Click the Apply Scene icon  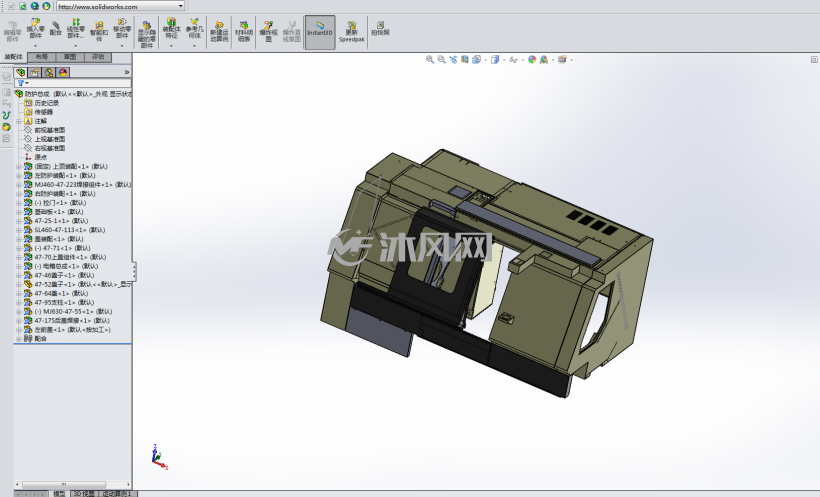coord(544,60)
